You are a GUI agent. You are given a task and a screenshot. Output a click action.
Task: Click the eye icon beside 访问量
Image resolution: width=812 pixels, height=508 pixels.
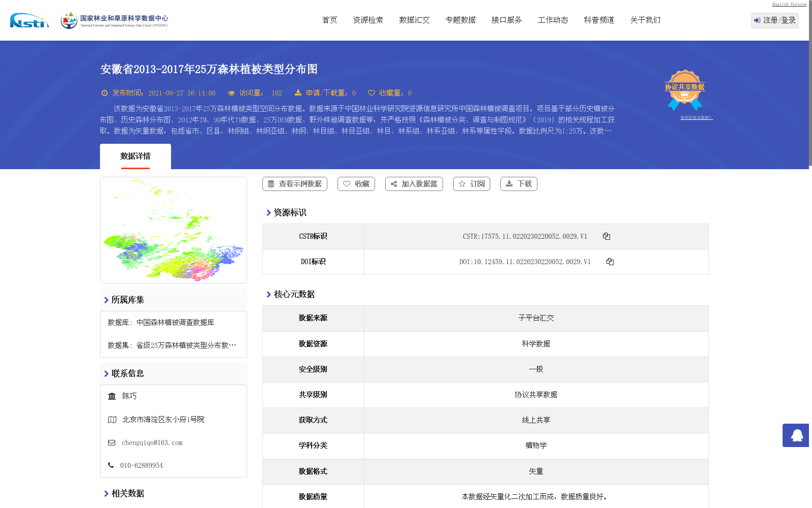tap(231, 93)
